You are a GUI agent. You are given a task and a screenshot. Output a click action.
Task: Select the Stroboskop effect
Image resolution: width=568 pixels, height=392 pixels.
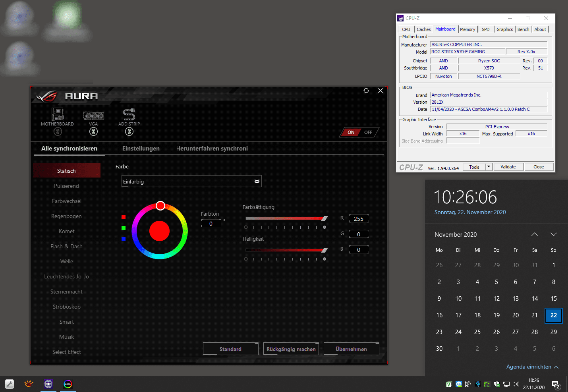[67, 307]
